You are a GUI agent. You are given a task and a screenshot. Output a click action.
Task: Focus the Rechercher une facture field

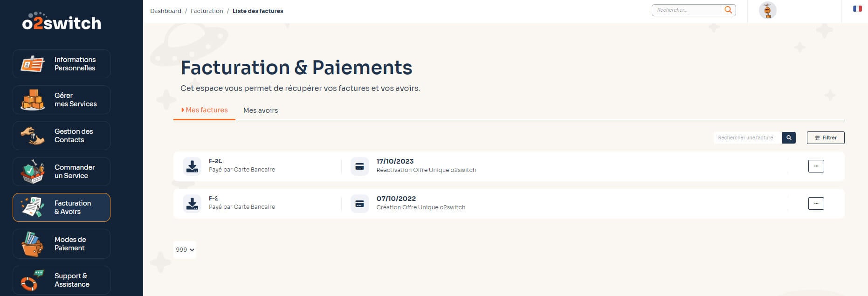coord(747,138)
